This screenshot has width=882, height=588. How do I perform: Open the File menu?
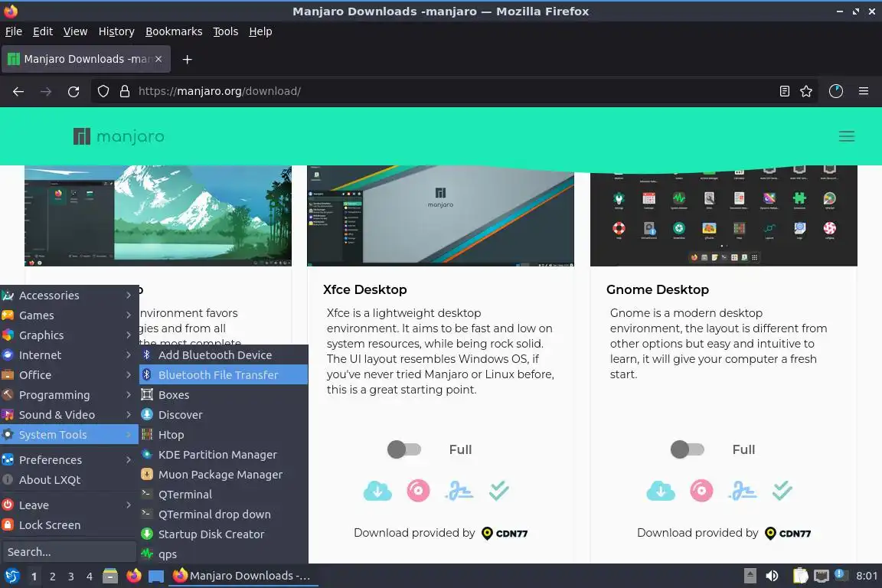(14, 31)
